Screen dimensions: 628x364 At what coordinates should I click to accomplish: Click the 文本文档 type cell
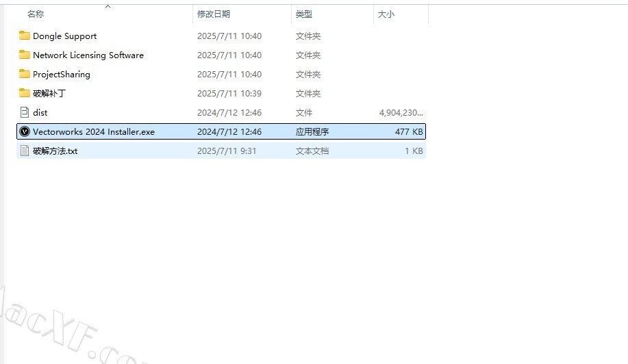tap(312, 151)
